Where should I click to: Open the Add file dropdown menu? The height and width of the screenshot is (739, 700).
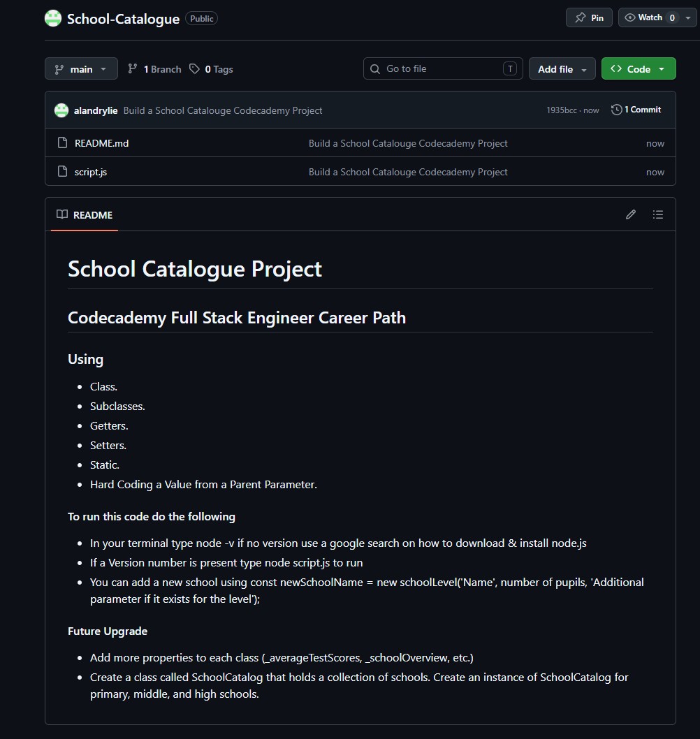tap(562, 69)
